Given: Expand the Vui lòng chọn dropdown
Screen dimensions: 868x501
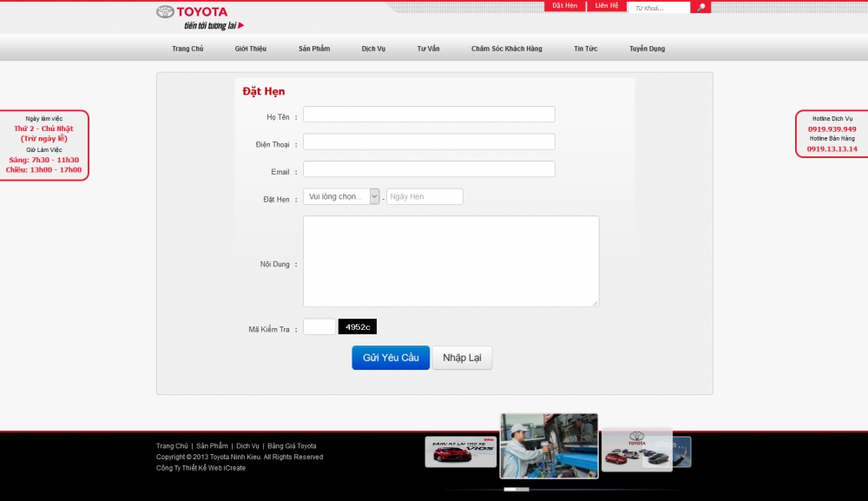Looking at the screenshot, I should [341, 197].
